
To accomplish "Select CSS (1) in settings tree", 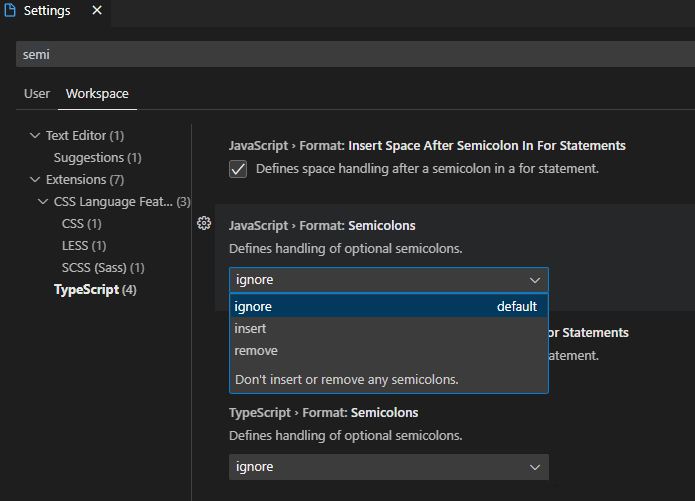I will click(81, 224).
